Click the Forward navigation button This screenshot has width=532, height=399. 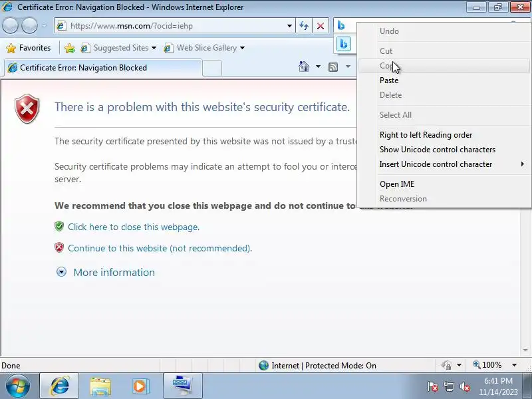coord(30,26)
